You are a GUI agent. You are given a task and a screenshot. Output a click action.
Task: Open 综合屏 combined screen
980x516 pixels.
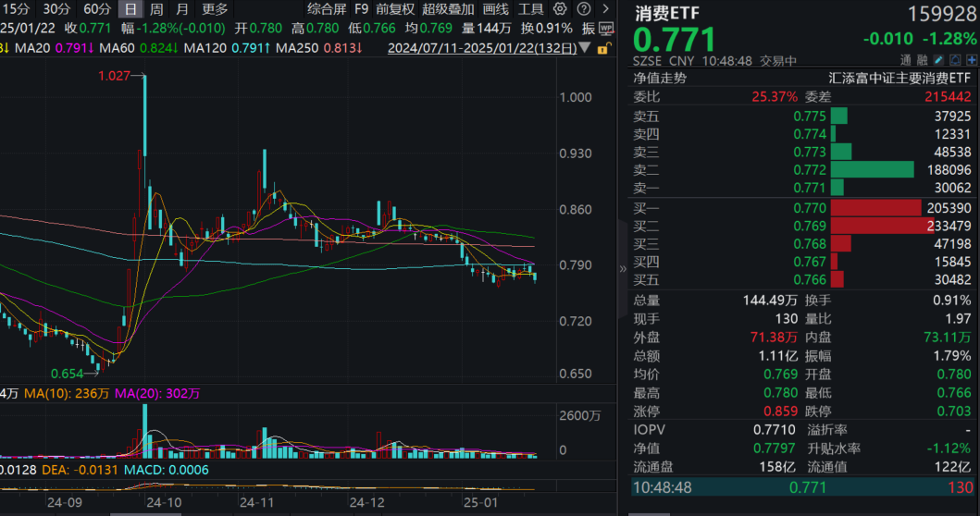click(x=327, y=8)
